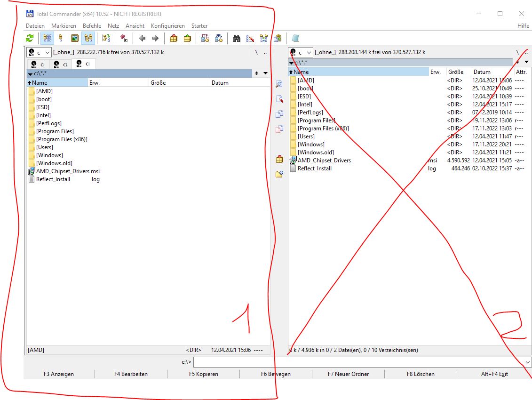Click the Alt+F4 Exit button
The width and height of the screenshot is (532, 400).
pos(494,374)
